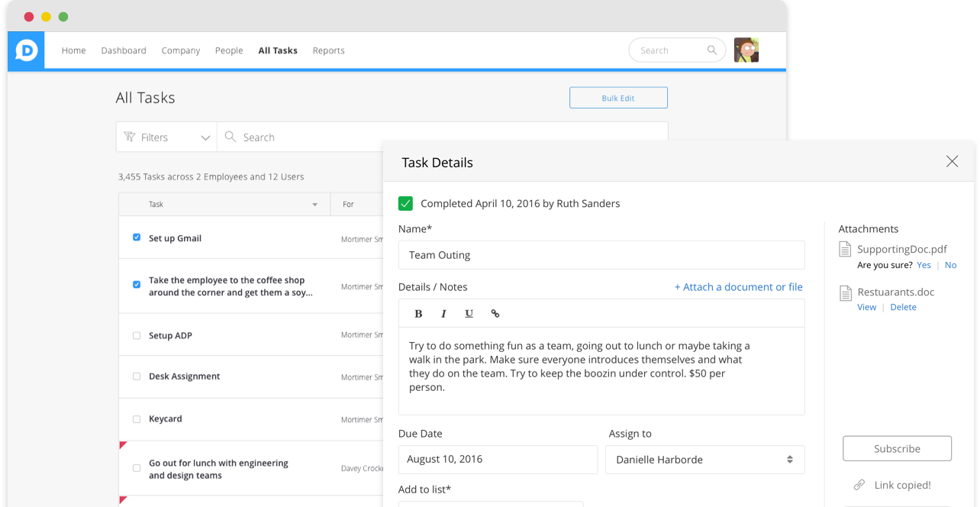This screenshot has height=507, width=980.
Task: Click the blue D app logo
Action: coord(26,50)
